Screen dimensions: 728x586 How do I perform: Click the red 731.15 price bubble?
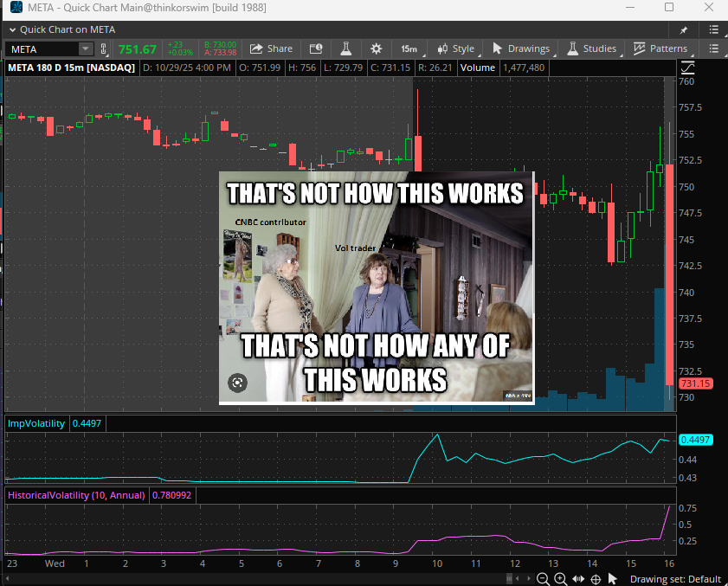(x=695, y=383)
